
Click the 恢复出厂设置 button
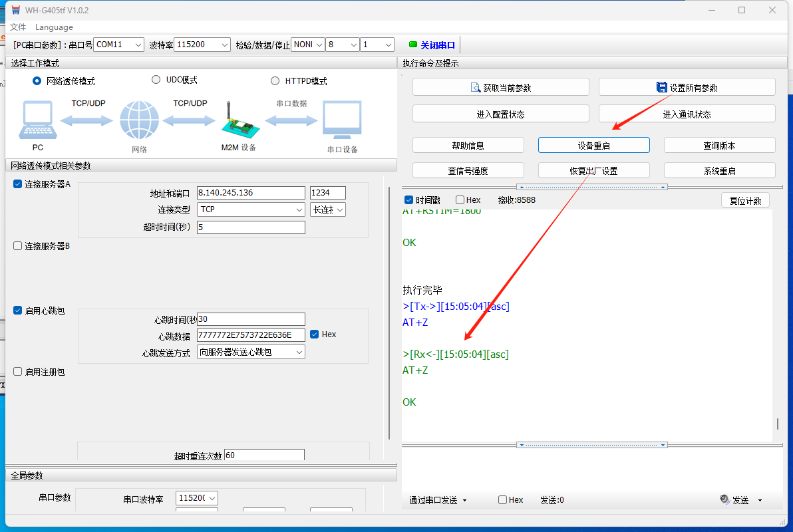[593, 170]
